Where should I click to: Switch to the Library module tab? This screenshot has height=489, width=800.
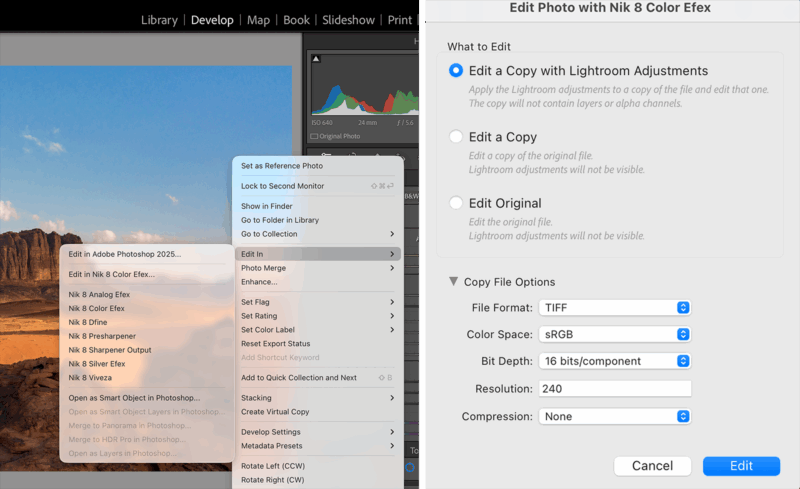click(159, 20)
